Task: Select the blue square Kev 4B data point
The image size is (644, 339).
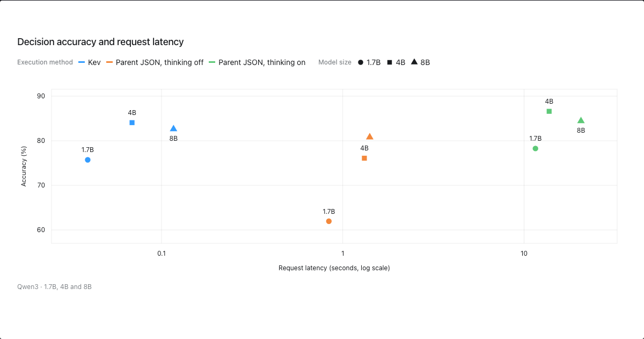Action: tap(132, 122)
